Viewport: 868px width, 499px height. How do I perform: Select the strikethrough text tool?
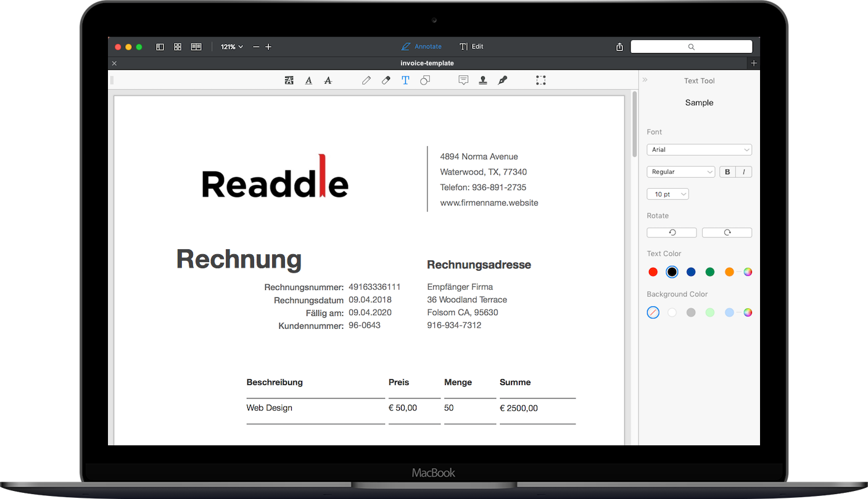pos(328,80)
